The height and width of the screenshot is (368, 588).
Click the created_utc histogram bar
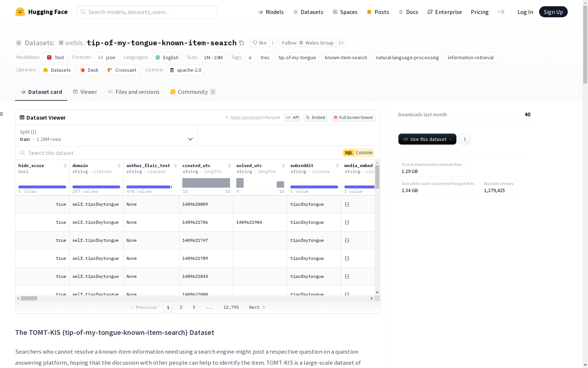tap(206, 183)
